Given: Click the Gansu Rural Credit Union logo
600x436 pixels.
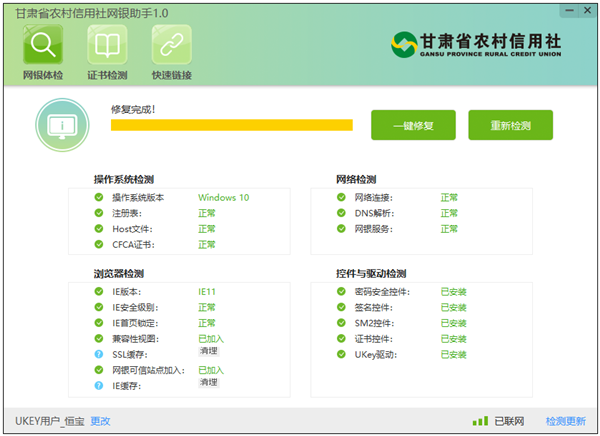Looking at the screenshot, I should 476,45.
